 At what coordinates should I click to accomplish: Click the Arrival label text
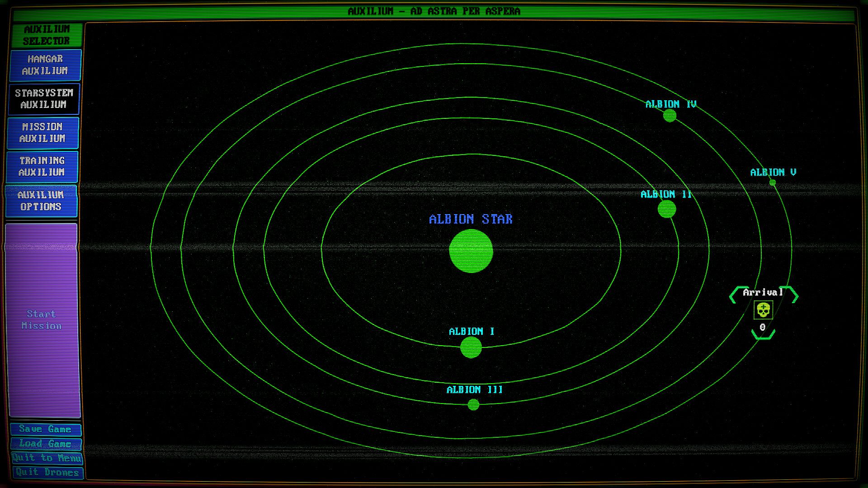click(763, 292)
